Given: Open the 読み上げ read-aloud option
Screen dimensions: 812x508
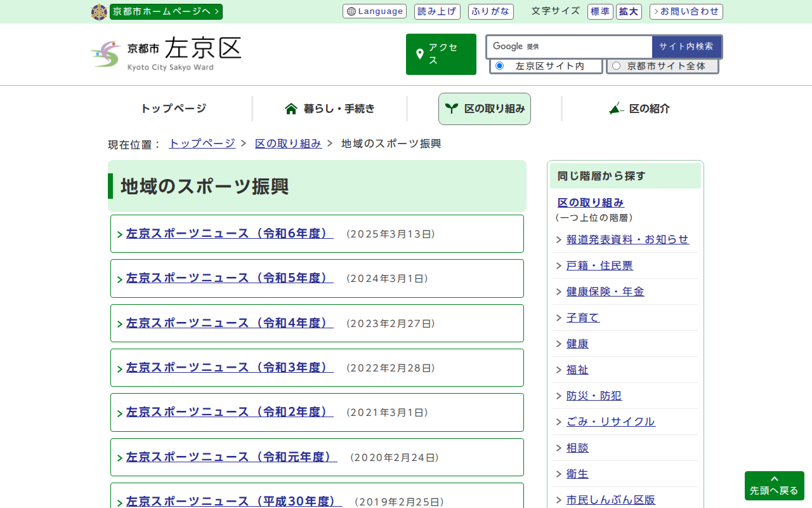Looking at the screenshot, I should (437, 11).
